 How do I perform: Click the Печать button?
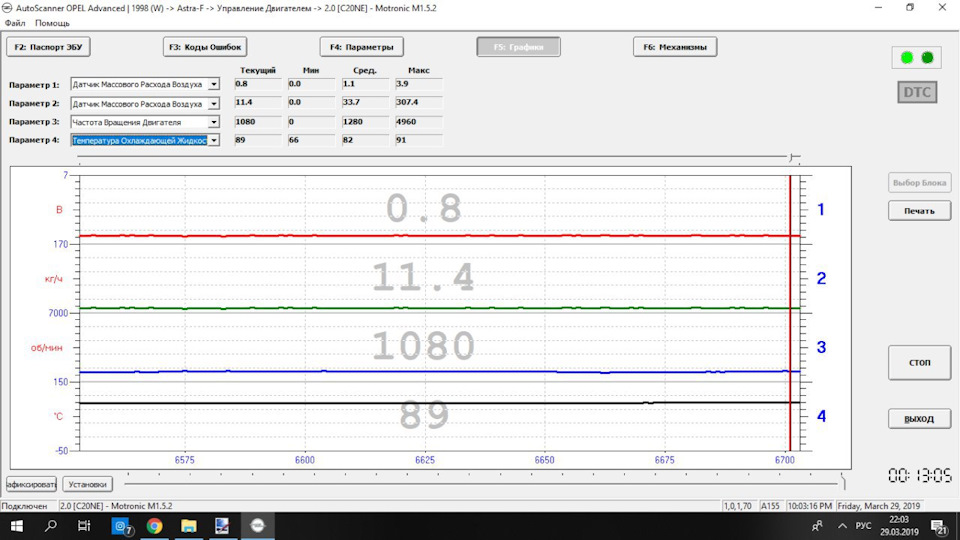pos(919,211)
